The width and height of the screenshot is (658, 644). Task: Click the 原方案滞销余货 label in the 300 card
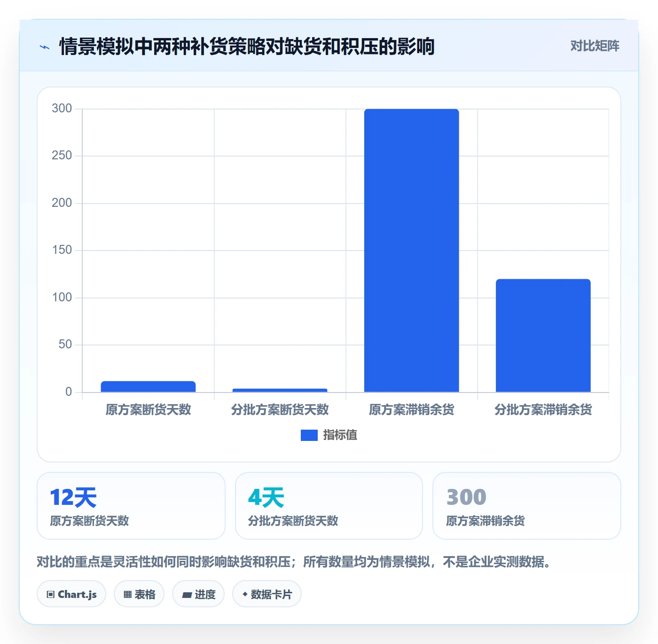pyautogui.click(x=485, y=521)
